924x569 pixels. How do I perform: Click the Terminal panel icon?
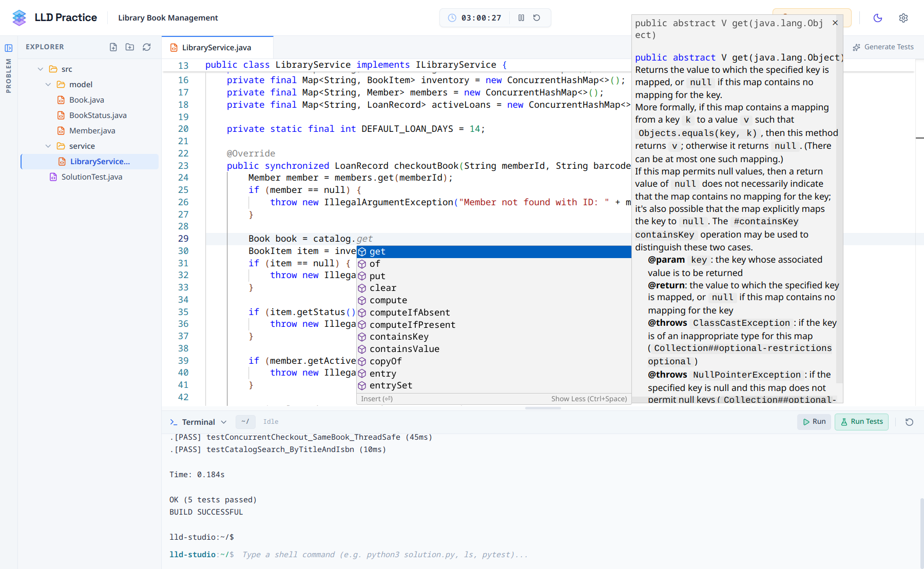tap(174, 422)
